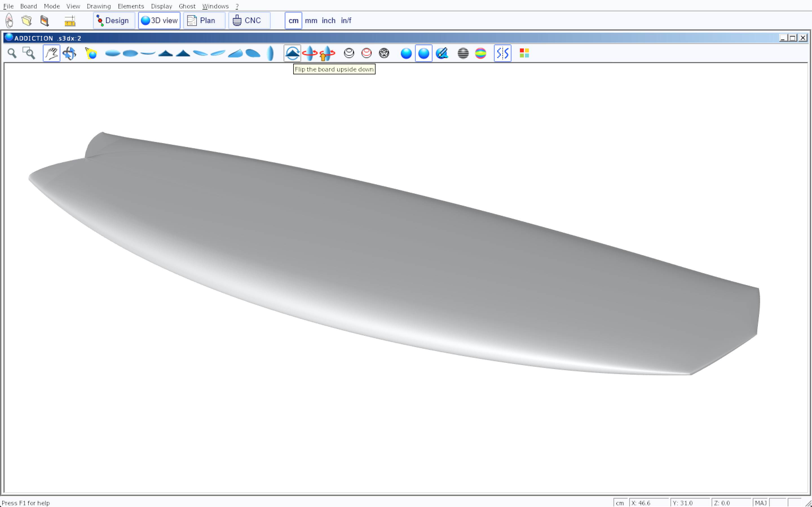Open the Elements menu
The width and height of the screenshot is (812, 507).
[x=131, y=6]
